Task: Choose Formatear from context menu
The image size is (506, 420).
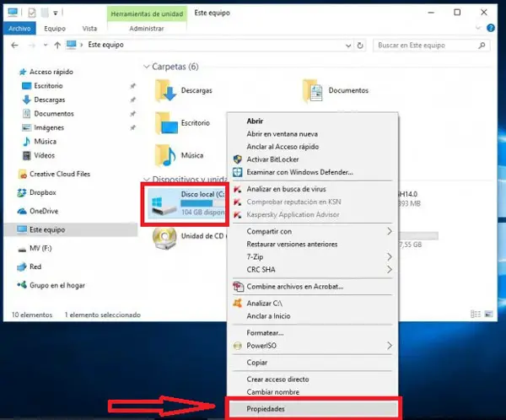Action: click(x=265, y=333)
